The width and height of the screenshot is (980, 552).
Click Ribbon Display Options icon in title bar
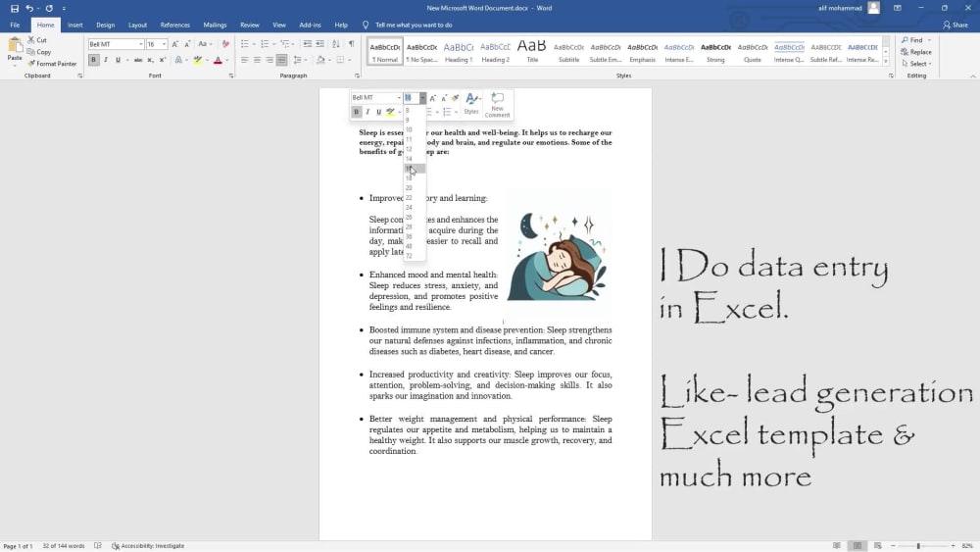pyautogui.click(x=898, y=8)
